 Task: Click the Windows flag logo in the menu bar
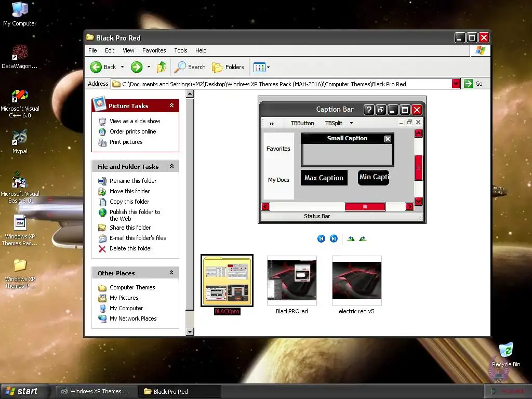point(480,50)
